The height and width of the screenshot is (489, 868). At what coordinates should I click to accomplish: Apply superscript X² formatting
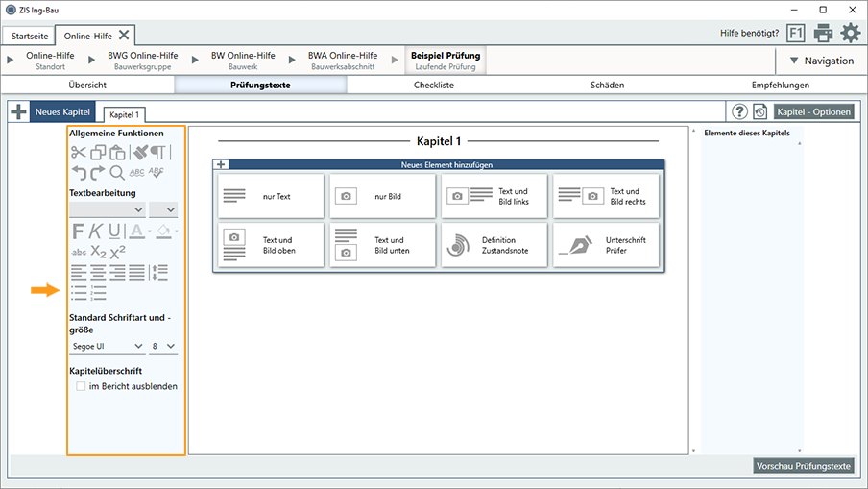pos(117,252)
